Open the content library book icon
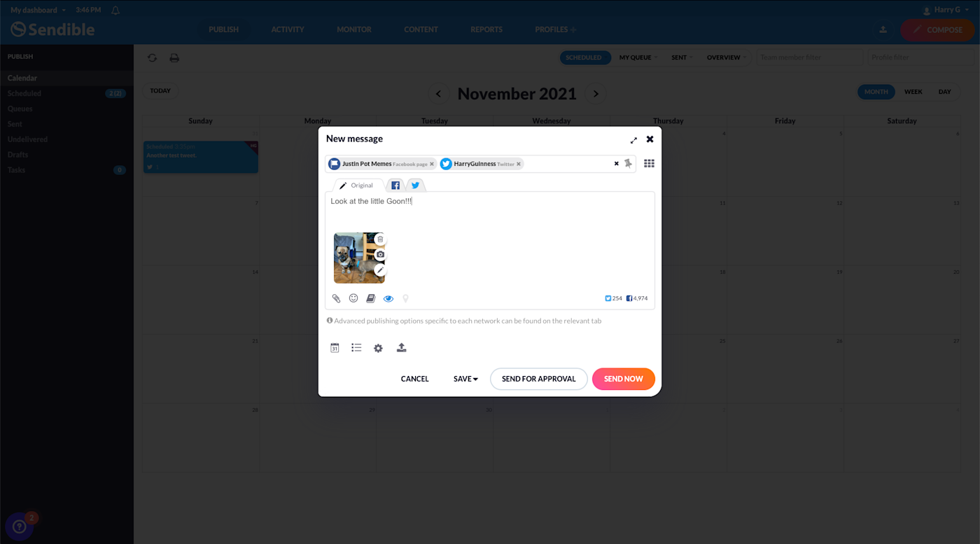 click(371, 298)
